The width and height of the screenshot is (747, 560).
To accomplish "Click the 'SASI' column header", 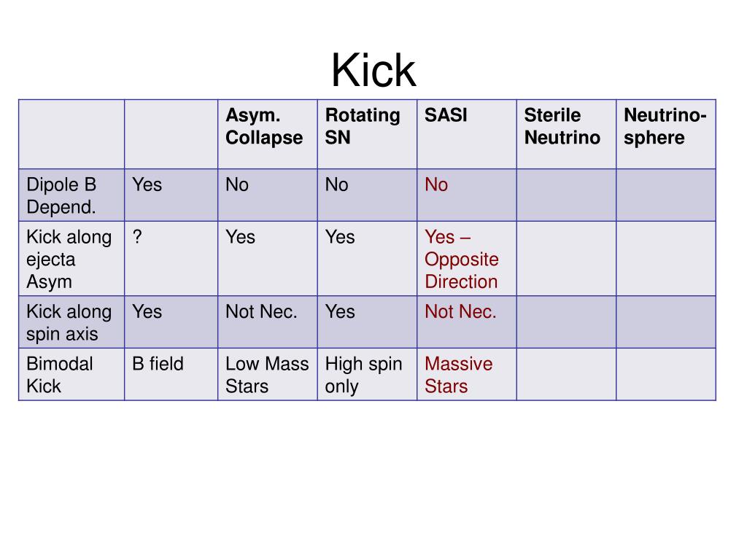I will tap(466, 134).
